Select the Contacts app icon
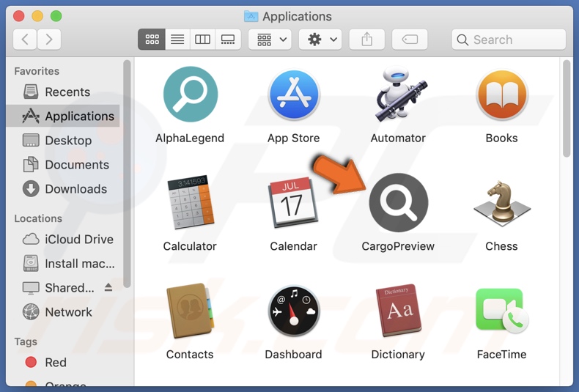Viewport: 579px width, 392px height. (x=190, y=311)
